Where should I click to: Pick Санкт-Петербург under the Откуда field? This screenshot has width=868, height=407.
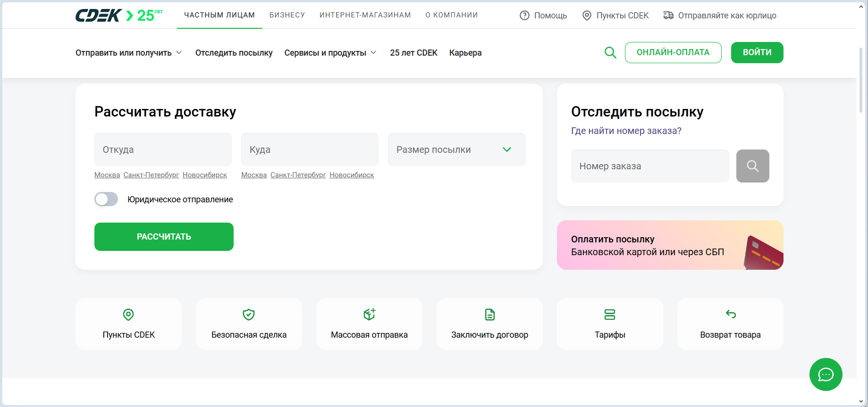click(x=152, y=175)
